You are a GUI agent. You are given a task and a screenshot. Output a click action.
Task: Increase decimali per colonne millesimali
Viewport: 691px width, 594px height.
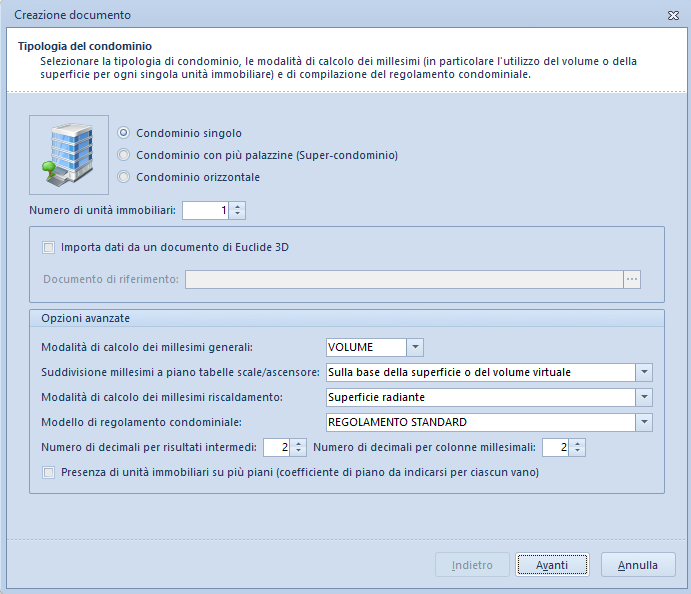pyautogui.click(x=577, y=444)
